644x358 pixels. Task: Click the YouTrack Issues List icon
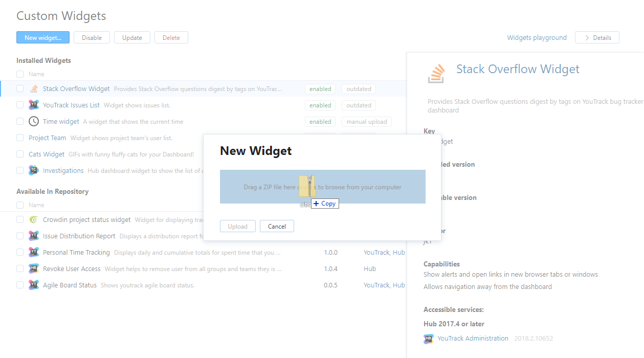[x=34, y=105]
